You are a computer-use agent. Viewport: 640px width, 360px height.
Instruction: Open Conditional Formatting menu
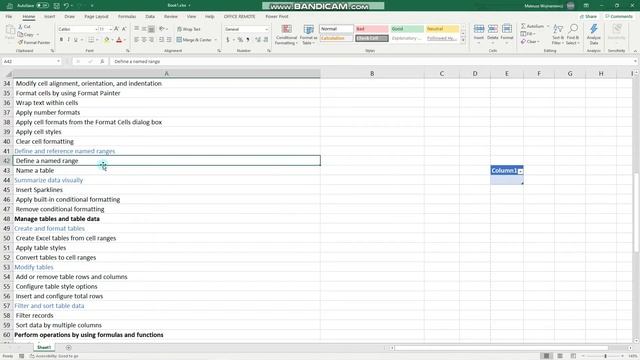click(x=287, y=34)
